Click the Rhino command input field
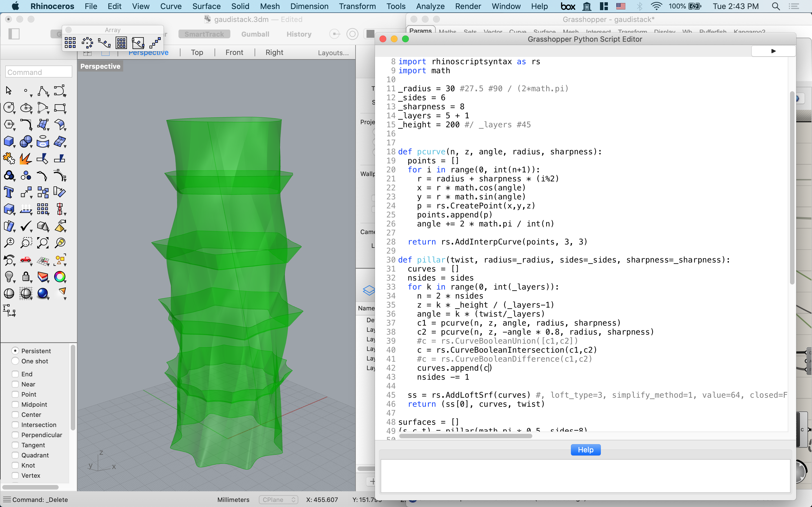Image resolution: width=812 pixels, height=507 pixels. (38, 72)
